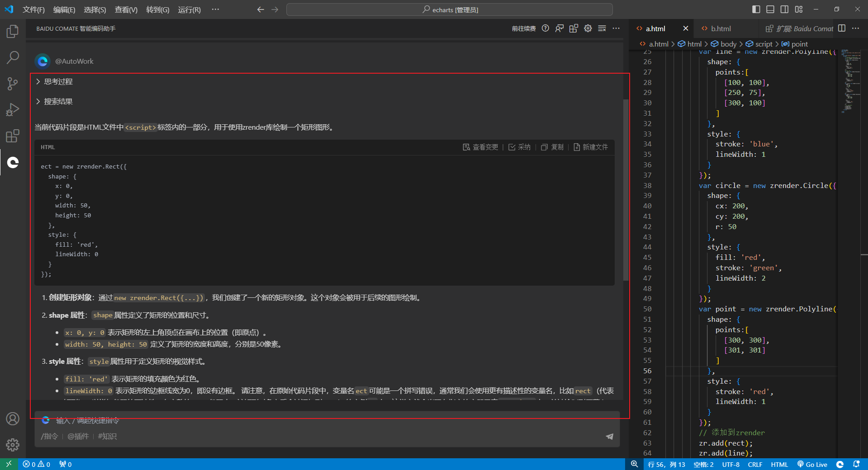This screenshot has height=470, width=868.
Task: Open Manage gear in activity bar
Action: (13, 445)
